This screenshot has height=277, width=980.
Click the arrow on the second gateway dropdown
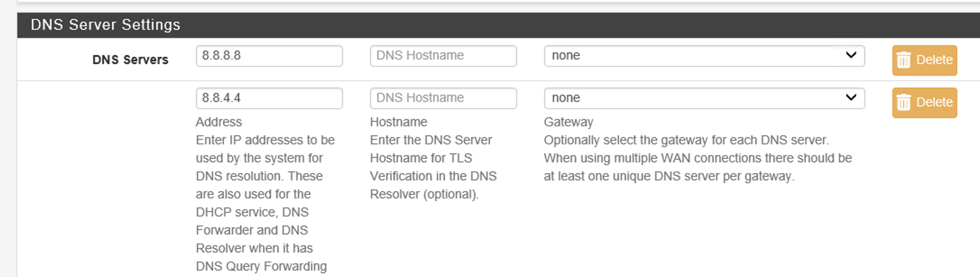[x=851, y=98]
